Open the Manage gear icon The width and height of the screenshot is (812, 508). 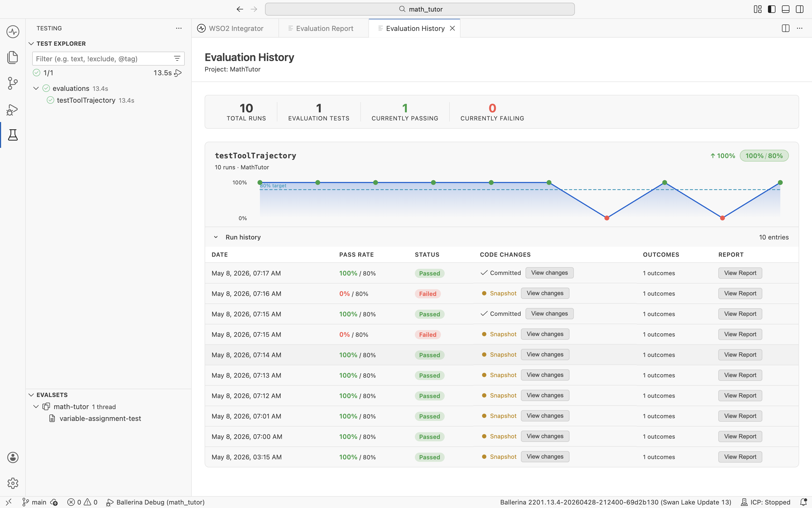point(13,483)
